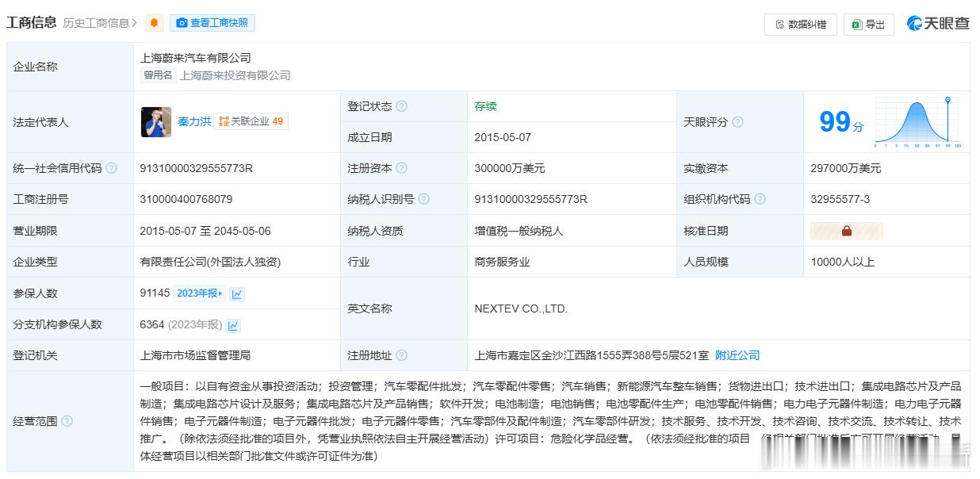Click the 工商信息 heading
The height and width of the screenshot is (479, 980).
click(32, 23)
